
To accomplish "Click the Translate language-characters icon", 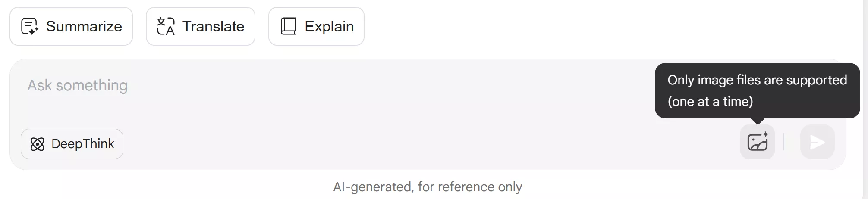I will coord(166,26).
